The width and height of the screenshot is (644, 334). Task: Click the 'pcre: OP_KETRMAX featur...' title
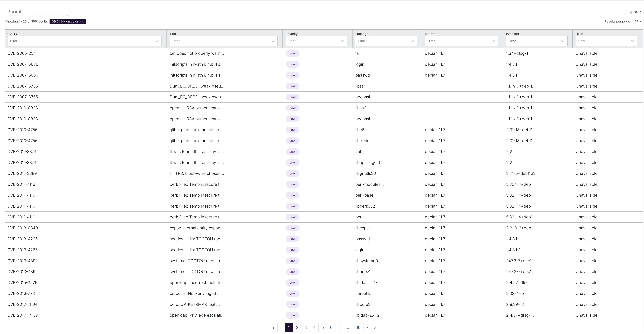tap(196, 304)
